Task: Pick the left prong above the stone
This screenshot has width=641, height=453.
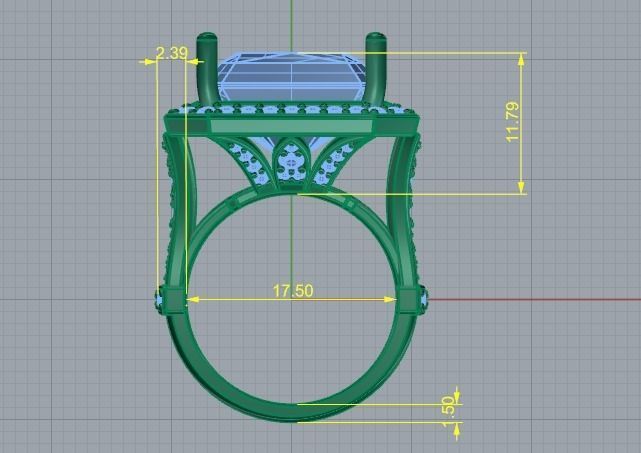Action: pyautogui.click(x=207, y=67)
